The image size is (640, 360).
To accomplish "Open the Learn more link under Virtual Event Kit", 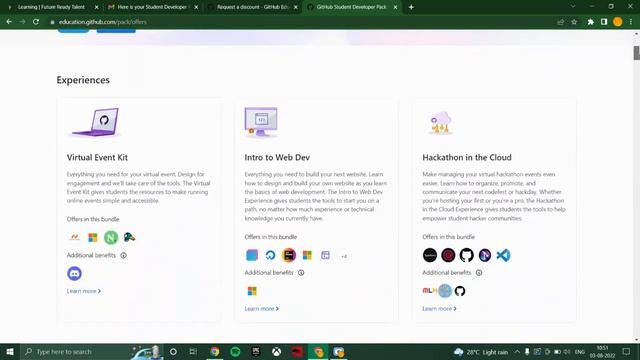I will coord(84,291).
